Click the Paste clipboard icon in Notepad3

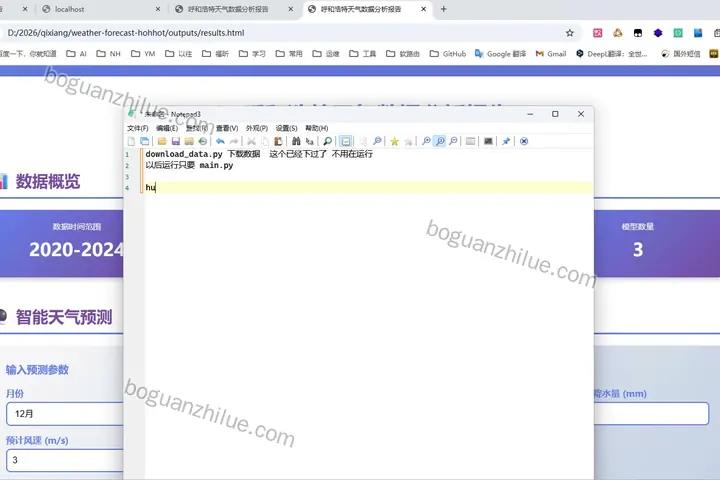pyautogui.click(x=278, y=141)
